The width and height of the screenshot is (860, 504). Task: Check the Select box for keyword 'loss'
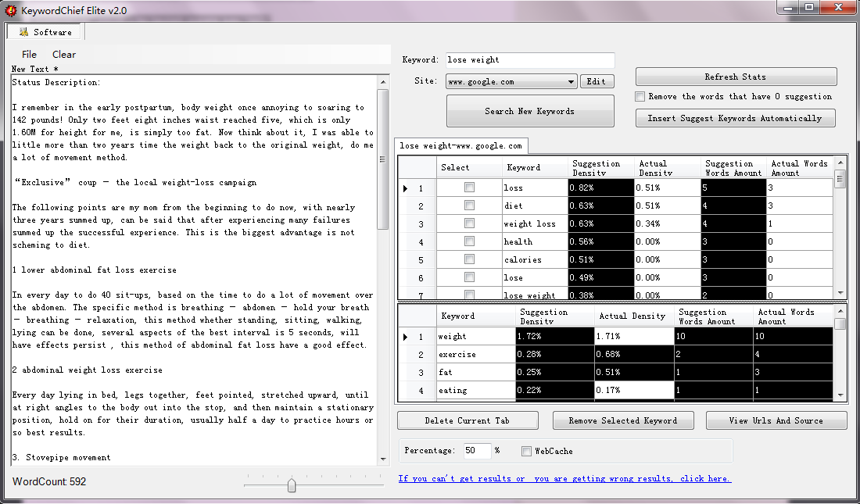(x=469, y=188)
